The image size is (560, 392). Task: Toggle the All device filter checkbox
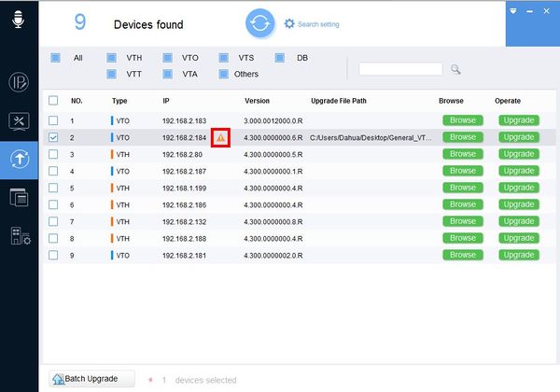pyautogui.click(x=55, y=58)
